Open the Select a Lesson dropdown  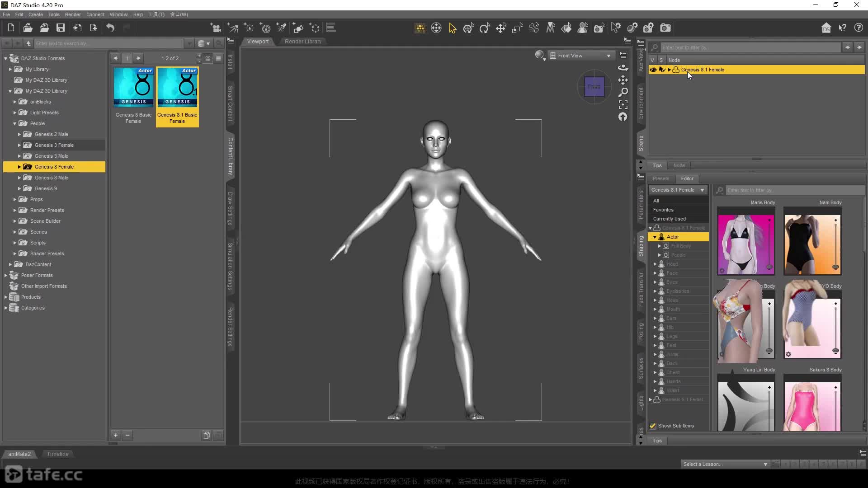coord(725,464)
